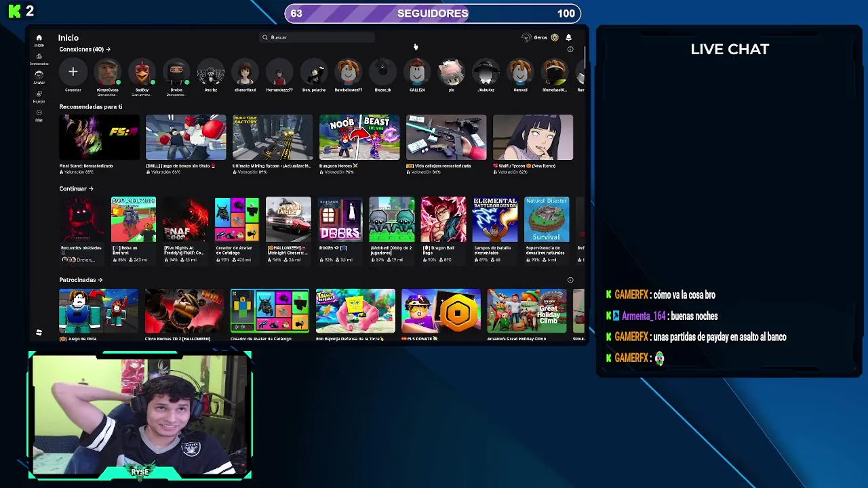
Task: Open sponsored Creador de Avatar de Catálogo
Action: (x=270, y=311)
